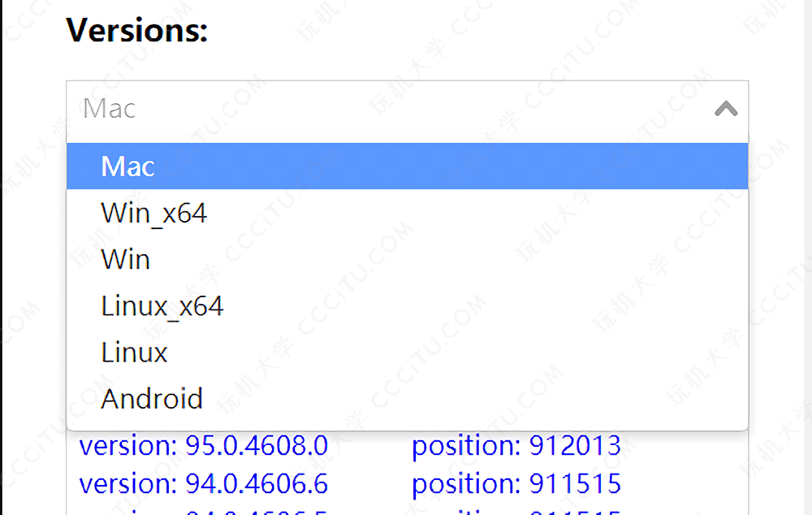The height and width of the screenshot is (515, 812).
Task: Click the position 911515 link
Action: [516, 483]
